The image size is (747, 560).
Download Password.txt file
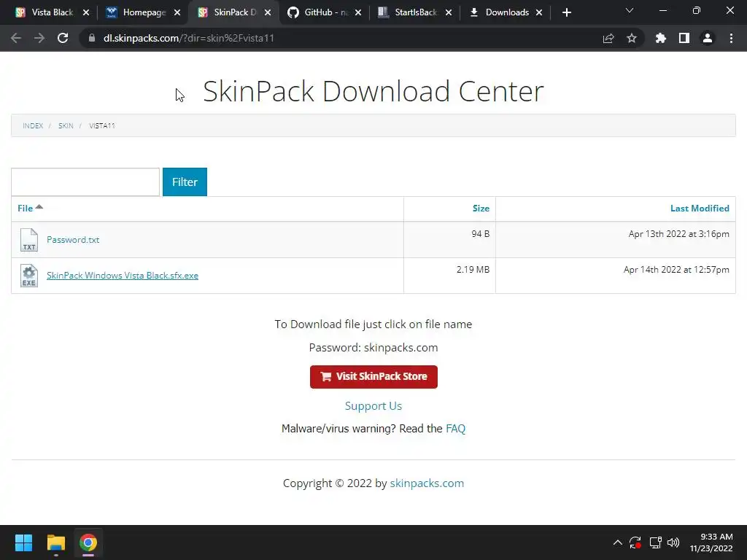(73, 239)
